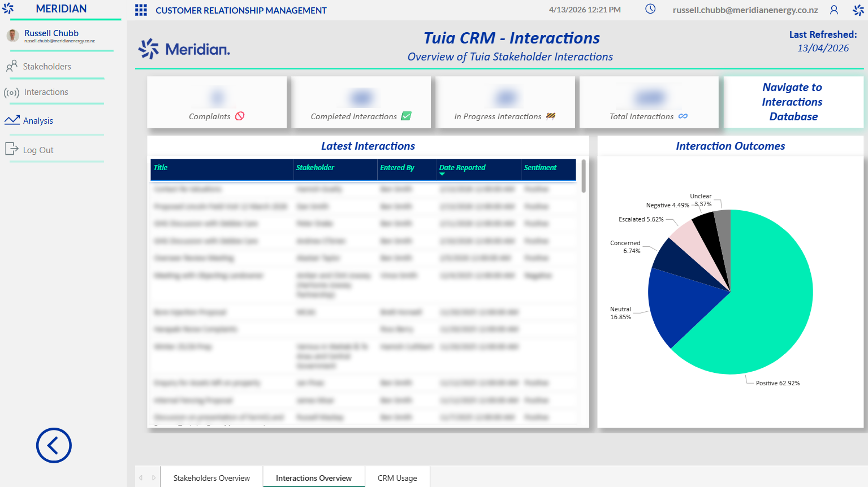Viewport: 868px width, 487px height.
Task: Click the 'Escalated 5.62%' chart label
Action: point(641,219)
